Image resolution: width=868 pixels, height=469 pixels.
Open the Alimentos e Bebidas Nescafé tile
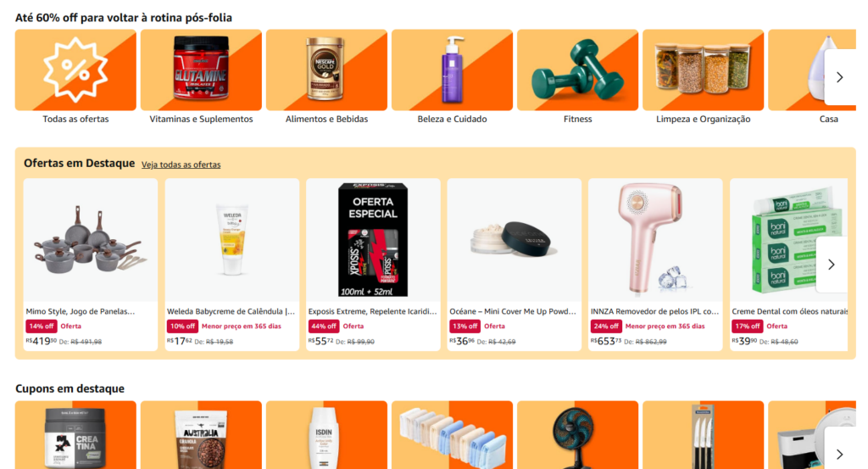[326, 70]
